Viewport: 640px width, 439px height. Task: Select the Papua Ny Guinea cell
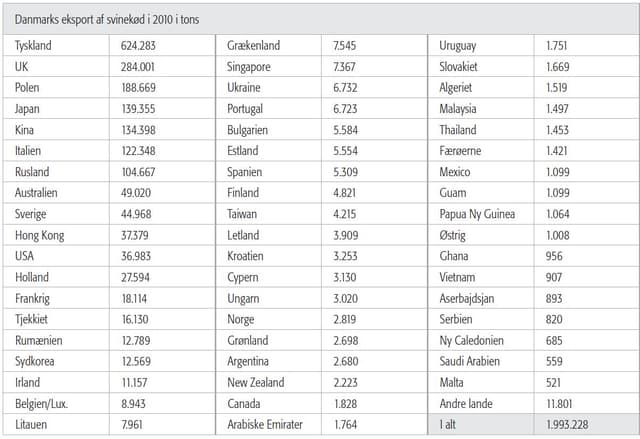(x=479, y=214)
